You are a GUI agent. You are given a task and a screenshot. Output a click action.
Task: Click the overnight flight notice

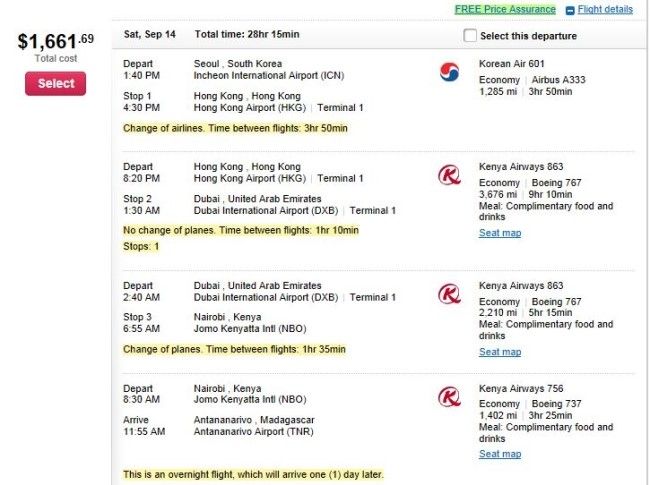pyautogui.click(x=253, y=474)
